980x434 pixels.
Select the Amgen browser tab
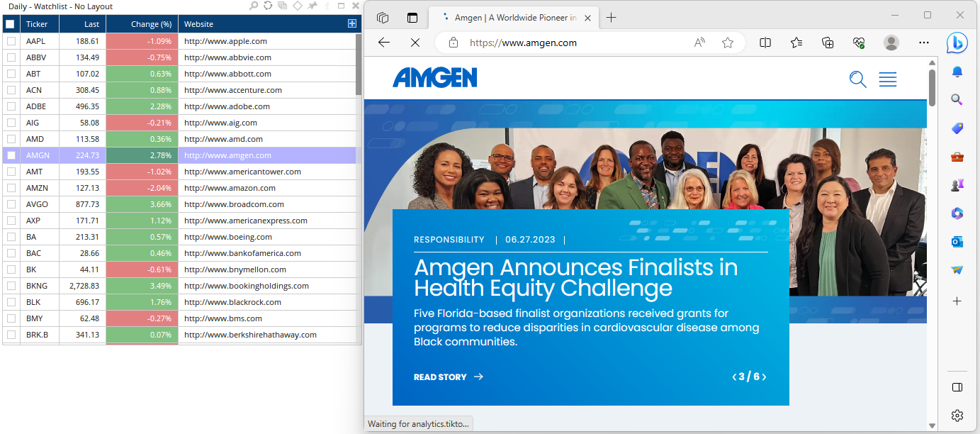tap(514, 18)
